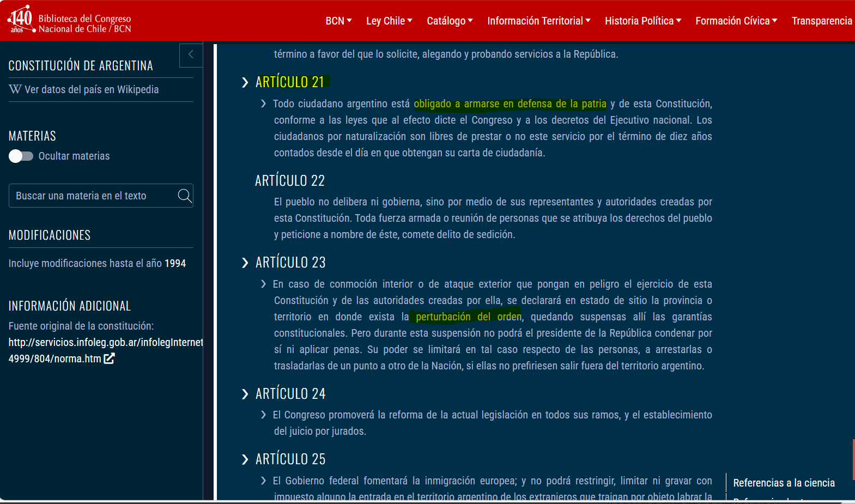
Task: Expand the paragraph chevron before 'El Gobierno federal fomentará'
Action: click(x=264, y=481)
